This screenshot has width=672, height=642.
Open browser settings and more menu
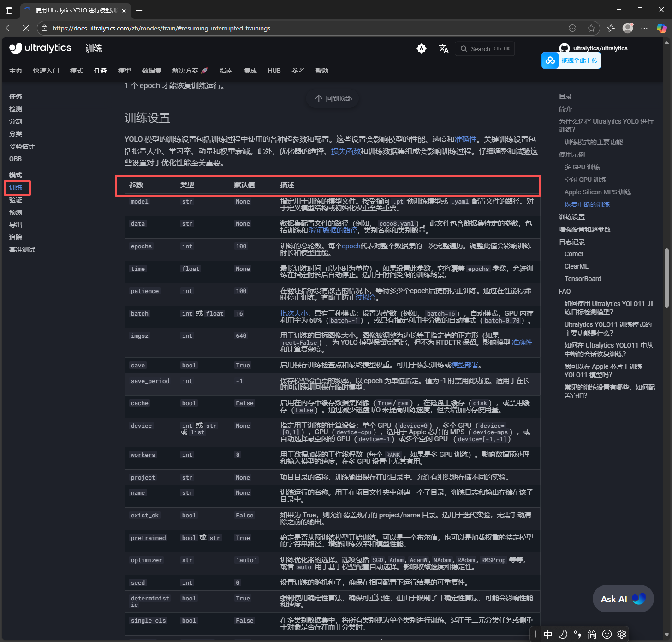coord(644,28)
